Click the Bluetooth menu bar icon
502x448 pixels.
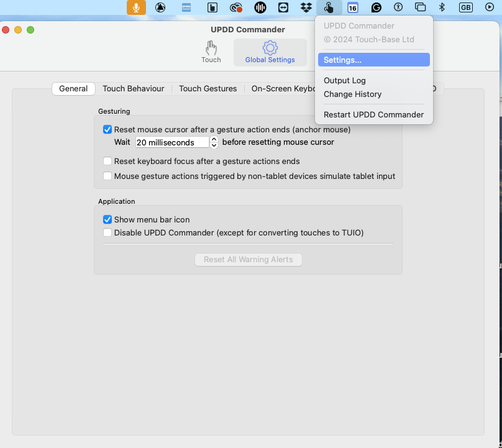(442, 7)
